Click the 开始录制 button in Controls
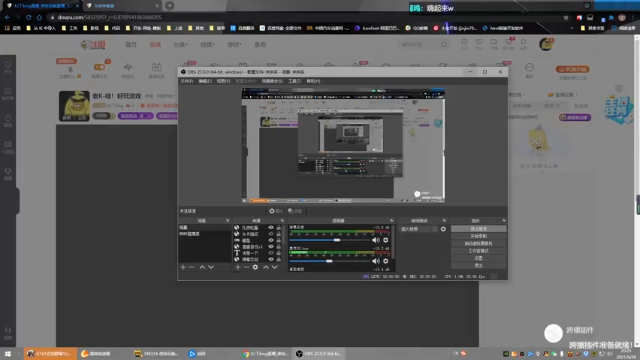The width and height of the screenshot is (640, 360). click(478, 236)
